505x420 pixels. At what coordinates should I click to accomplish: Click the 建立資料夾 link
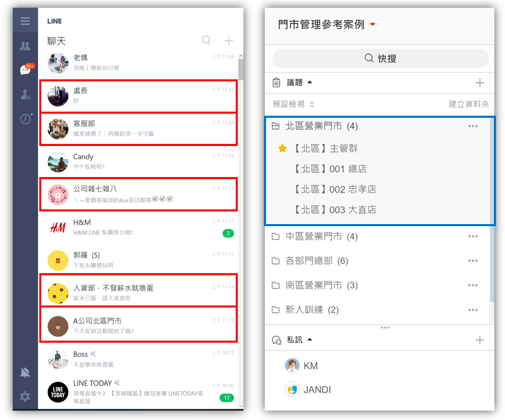[x=469, y=104]
